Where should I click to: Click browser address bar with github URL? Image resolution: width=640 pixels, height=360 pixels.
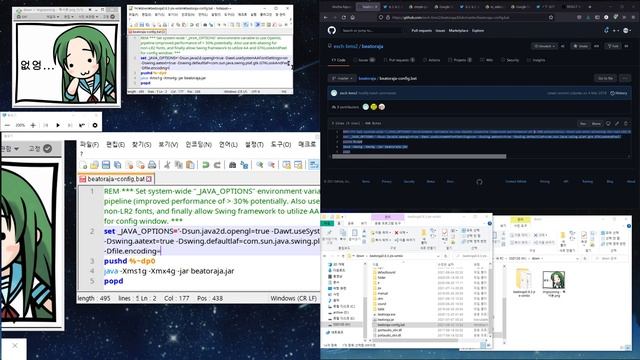point(467,18)
